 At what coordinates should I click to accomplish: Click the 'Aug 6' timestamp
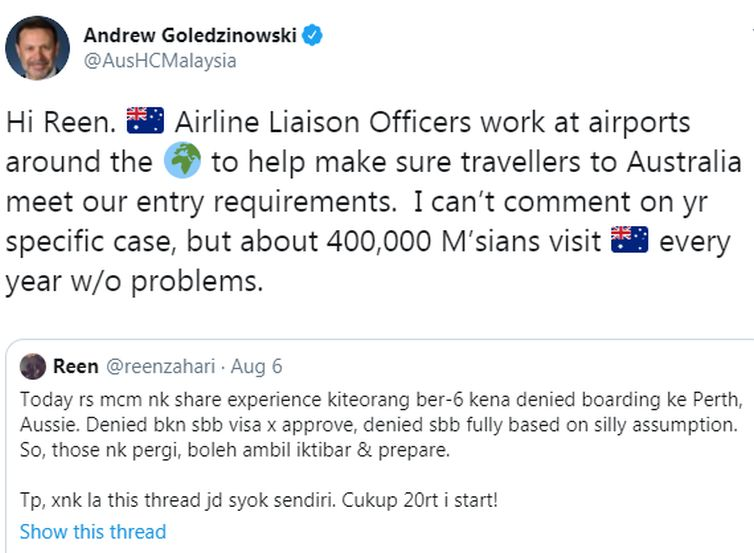click(x=261, y=366)
